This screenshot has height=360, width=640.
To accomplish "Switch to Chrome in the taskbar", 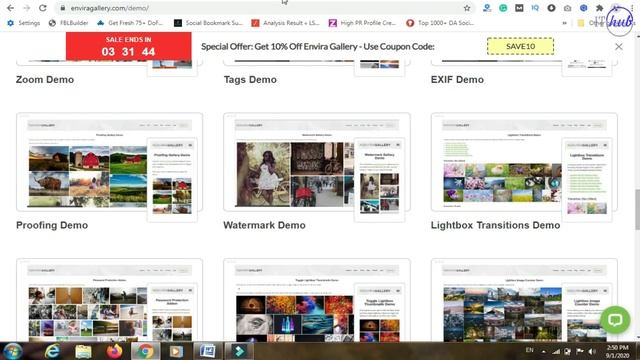I will (x=145, y=351).
